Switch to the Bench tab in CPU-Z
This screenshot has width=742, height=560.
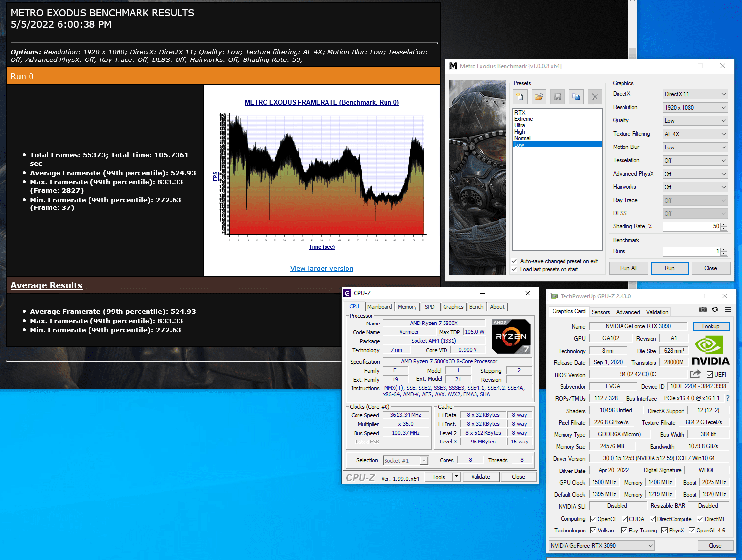[476, 307]
